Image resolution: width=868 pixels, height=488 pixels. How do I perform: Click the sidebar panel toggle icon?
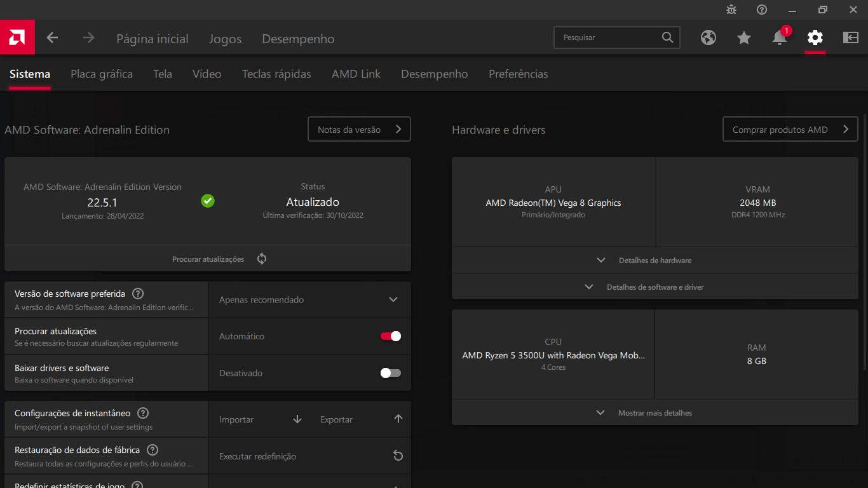(850, 38)
